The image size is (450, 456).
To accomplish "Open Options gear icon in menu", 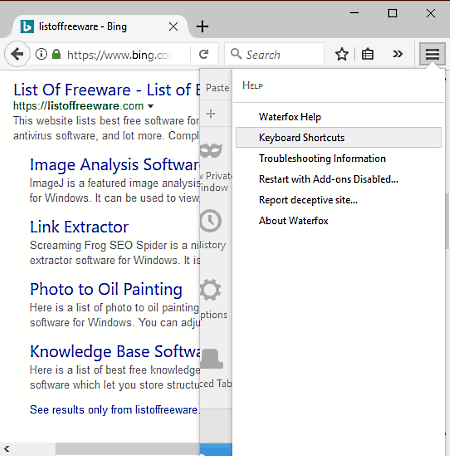I will click(210, 290).
